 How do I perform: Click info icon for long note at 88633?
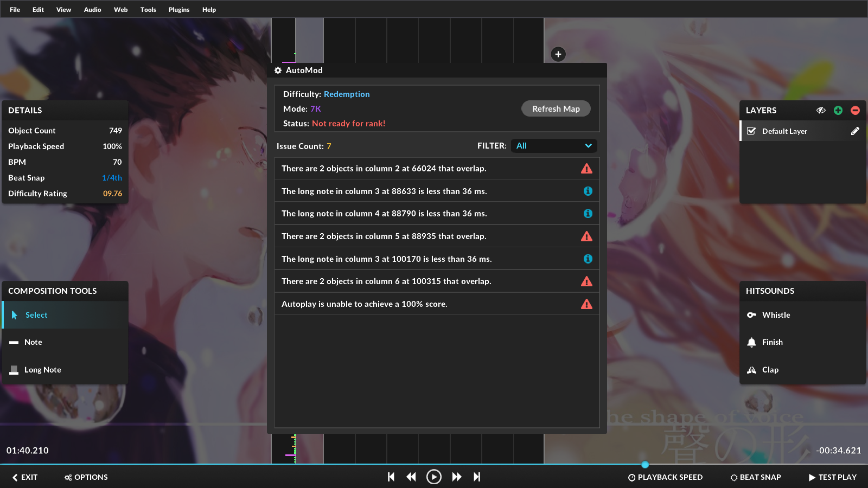coord(588,191)
